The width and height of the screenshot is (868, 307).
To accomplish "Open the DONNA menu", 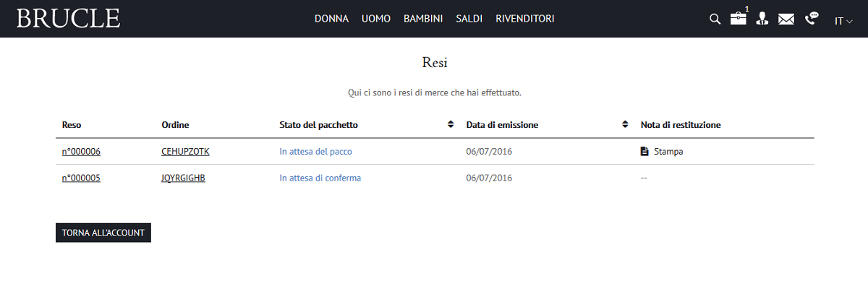I will click(331, 19).
